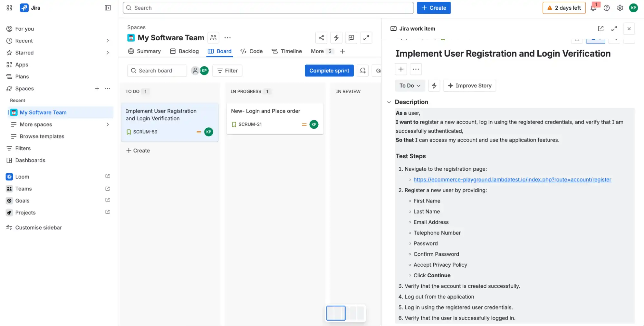This screenshot has height=326, width=644.
Task: Click the feedback icon in the space header
Action: (351, 38)
